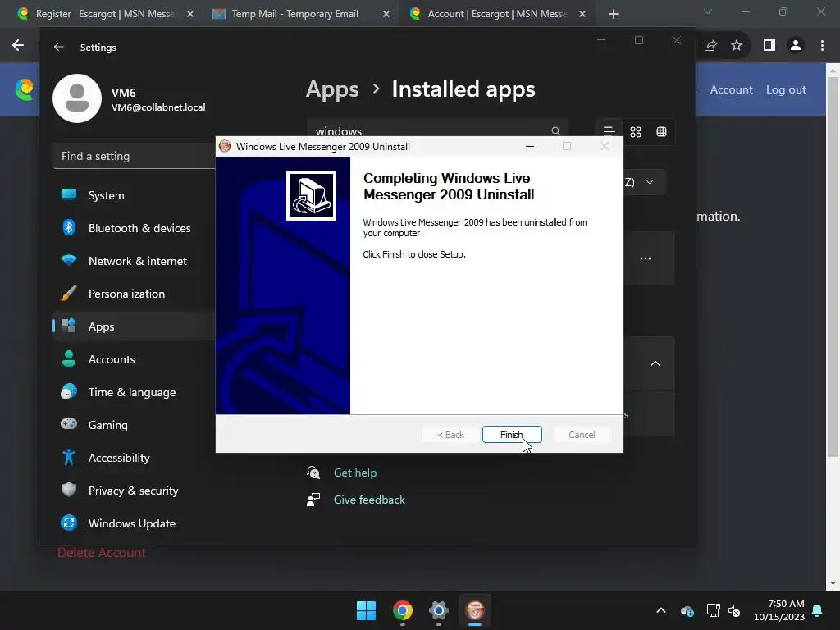The image size is (840, 630).
Task: Open the taskbar clock and date
Action: coord(779,610)
